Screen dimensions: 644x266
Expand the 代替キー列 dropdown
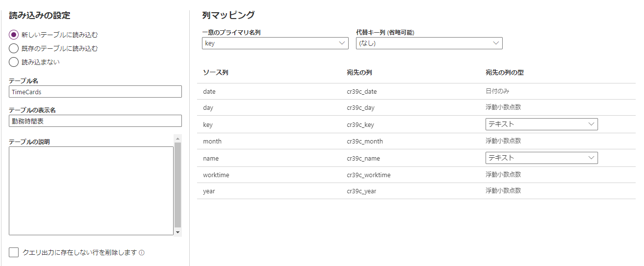click(429, 43)
